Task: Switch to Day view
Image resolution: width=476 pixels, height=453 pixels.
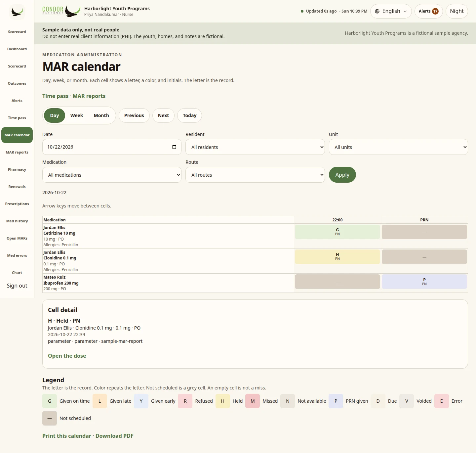Action: point(55,115)
